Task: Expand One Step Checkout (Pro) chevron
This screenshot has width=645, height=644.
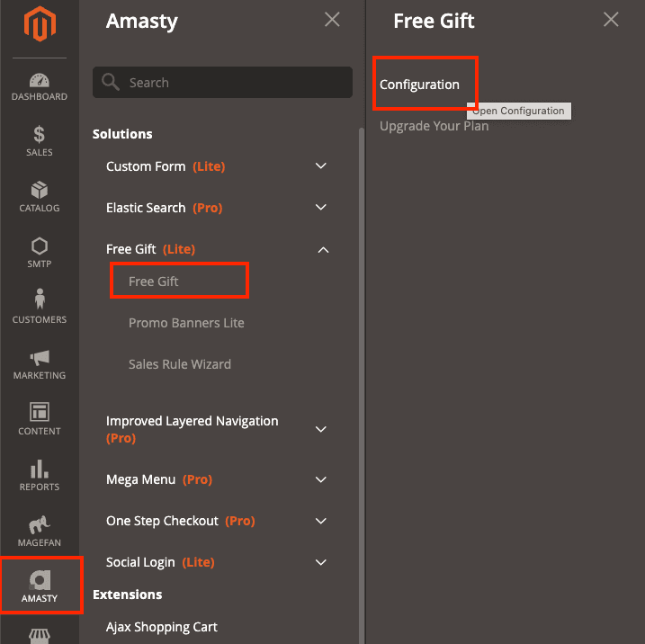Action: 321,521
